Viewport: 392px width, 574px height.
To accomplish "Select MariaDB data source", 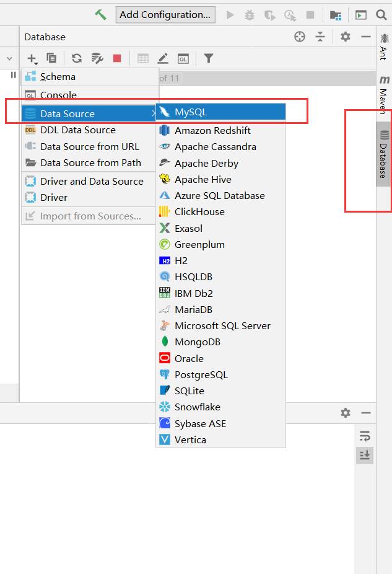I will point(221,310).
